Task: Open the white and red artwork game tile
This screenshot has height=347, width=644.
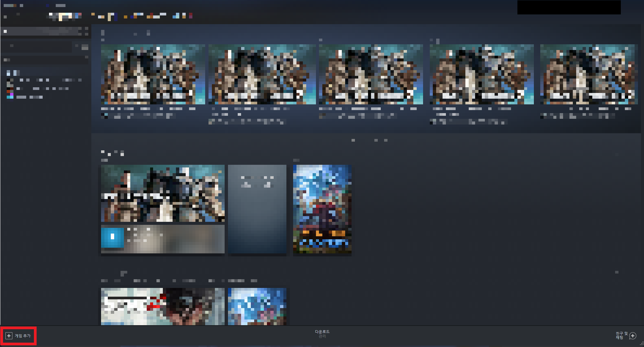Action: tap(163, 306)
